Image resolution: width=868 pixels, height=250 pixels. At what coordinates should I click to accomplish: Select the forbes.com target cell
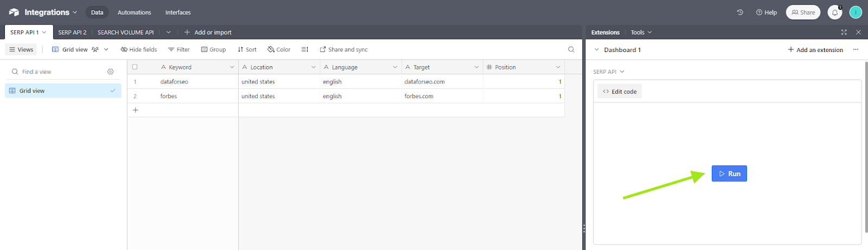(x=442, y=96)
